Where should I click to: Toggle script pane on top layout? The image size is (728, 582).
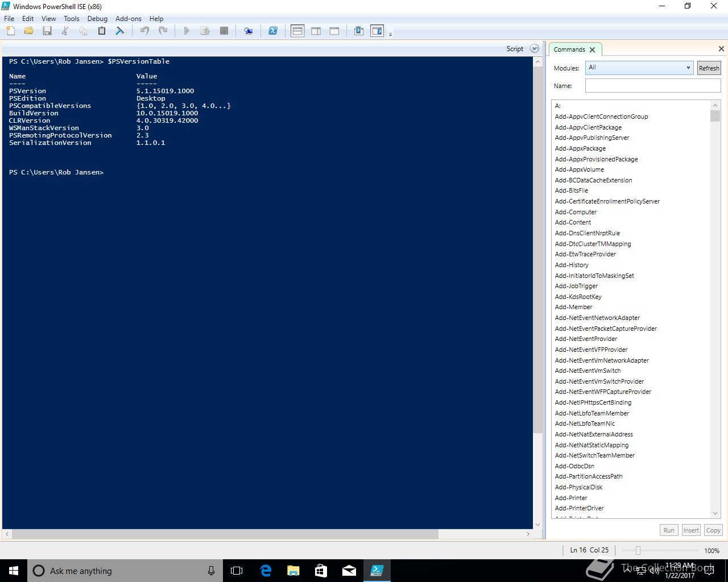click(x=297, y=31)
